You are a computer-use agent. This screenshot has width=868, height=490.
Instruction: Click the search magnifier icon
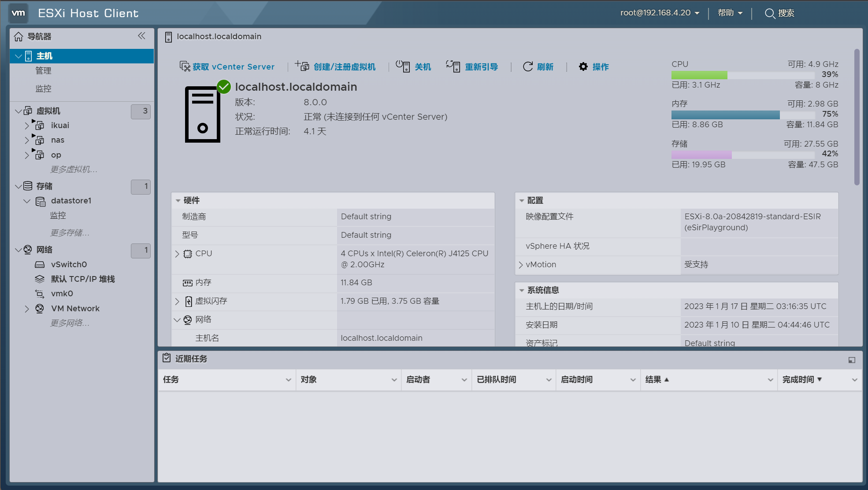tap(770, 14)
